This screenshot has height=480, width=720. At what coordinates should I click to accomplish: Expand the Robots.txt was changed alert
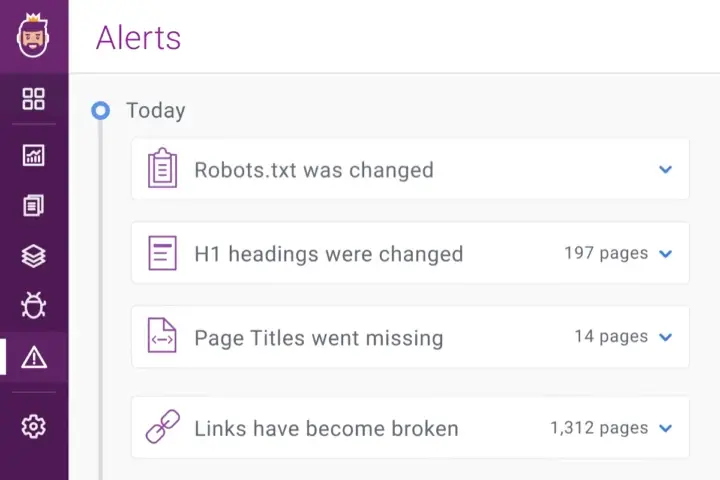[666, 170]
